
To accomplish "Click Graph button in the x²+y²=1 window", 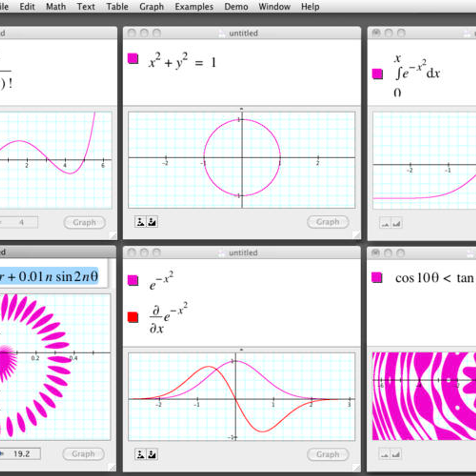I will pyautogui.click(x=328, y=222).
